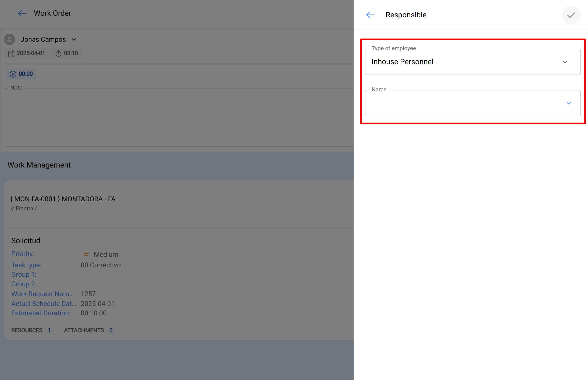The image size is (588, 380).
Task: Click the Group 1 label
Action: [x=24, y=274]
